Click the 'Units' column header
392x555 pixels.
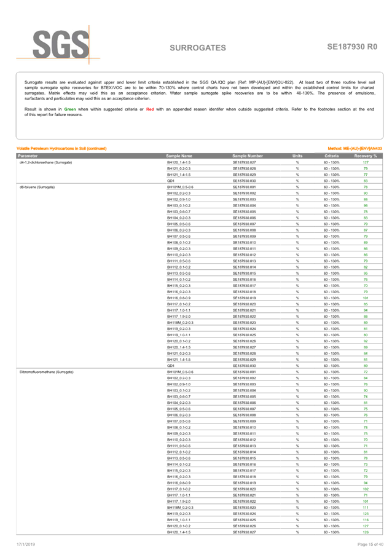(x=297, y=155)
